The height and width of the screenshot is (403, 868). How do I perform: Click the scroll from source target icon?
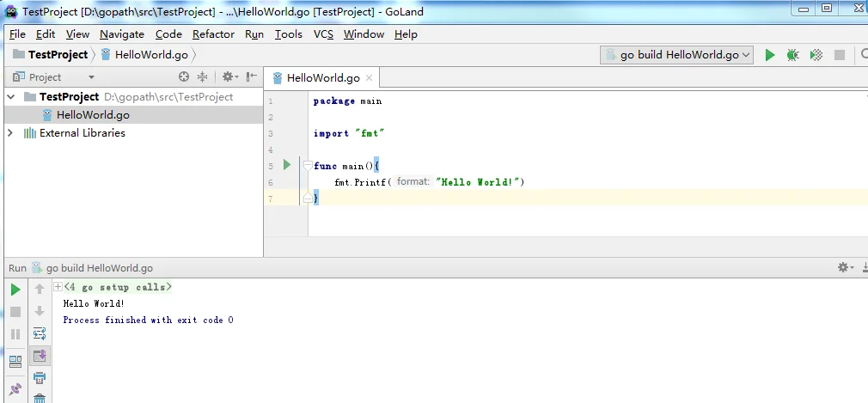[x=183, y=77]
